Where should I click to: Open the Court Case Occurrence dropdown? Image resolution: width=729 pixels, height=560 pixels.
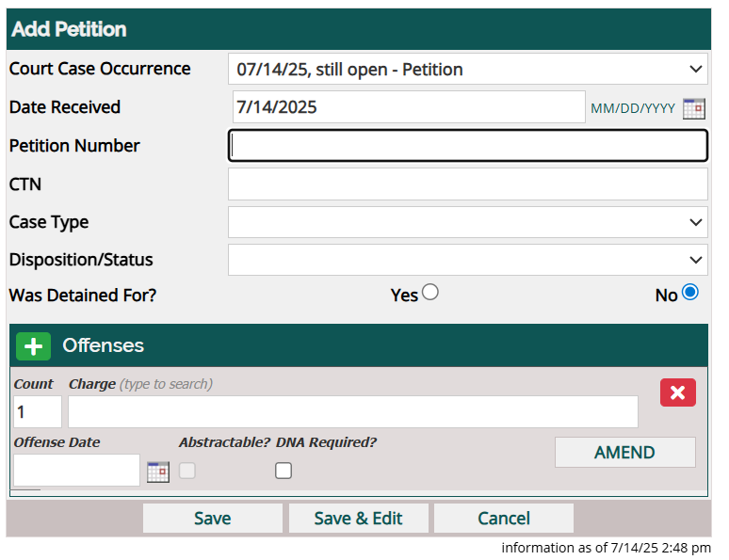[468, 70]
